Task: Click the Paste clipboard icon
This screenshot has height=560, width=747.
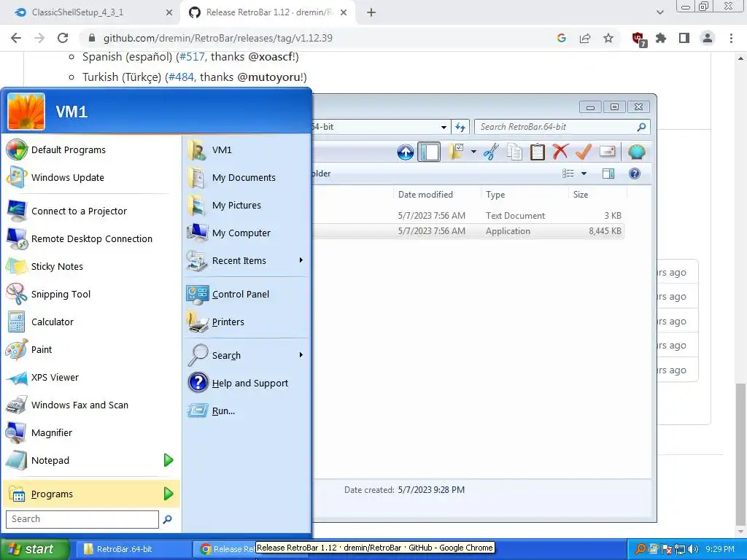Action: coord(538,152)
